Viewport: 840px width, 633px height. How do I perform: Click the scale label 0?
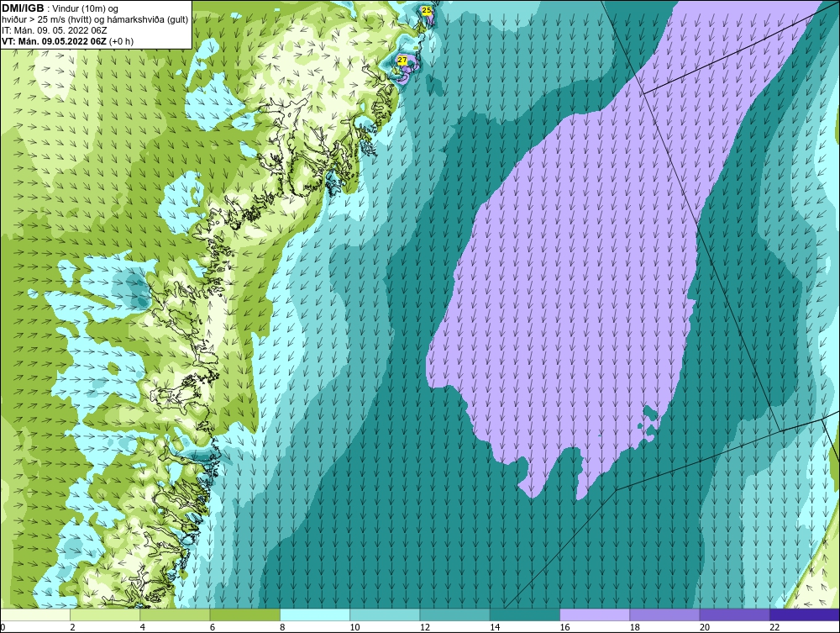[x=3, y=628]
